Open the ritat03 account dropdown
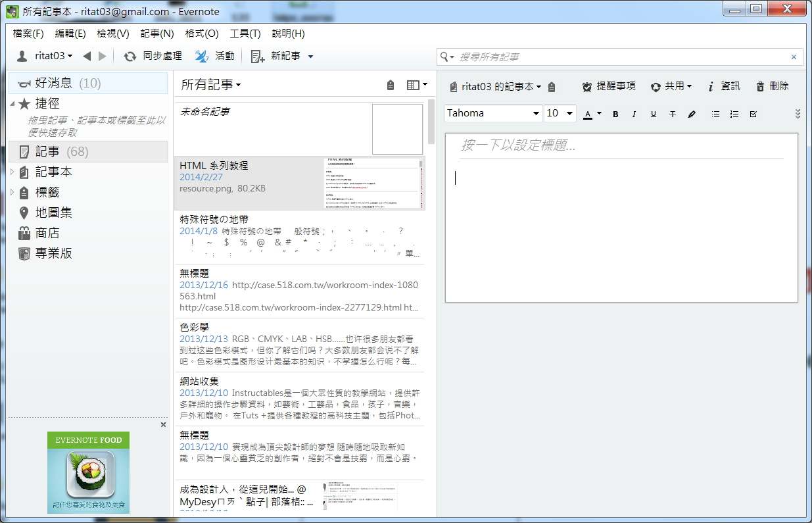 click(x=45, y=57)
